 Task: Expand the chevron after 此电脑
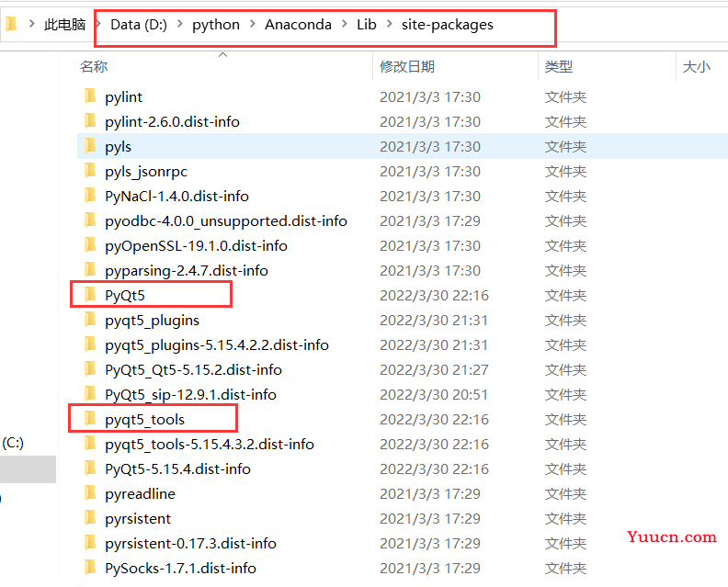tap(98, 24)
